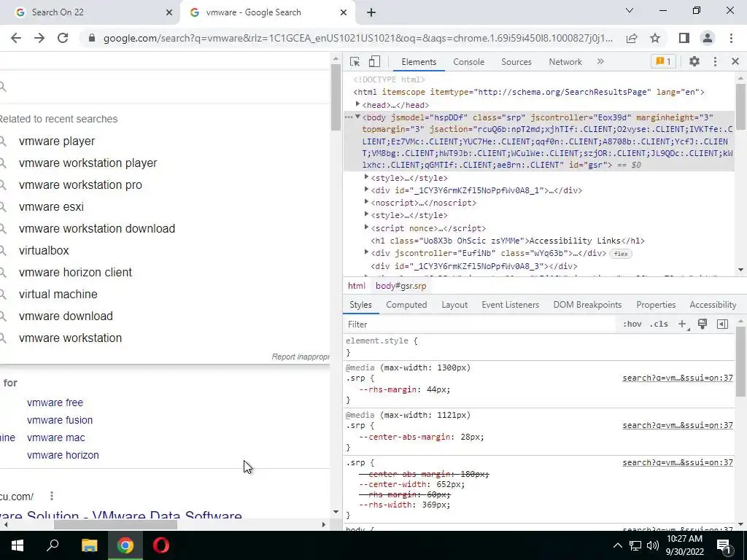Screen dimensions: 747x560
Task: Open the DOM Breakpoints tab
Action: [x=587, y=305]
